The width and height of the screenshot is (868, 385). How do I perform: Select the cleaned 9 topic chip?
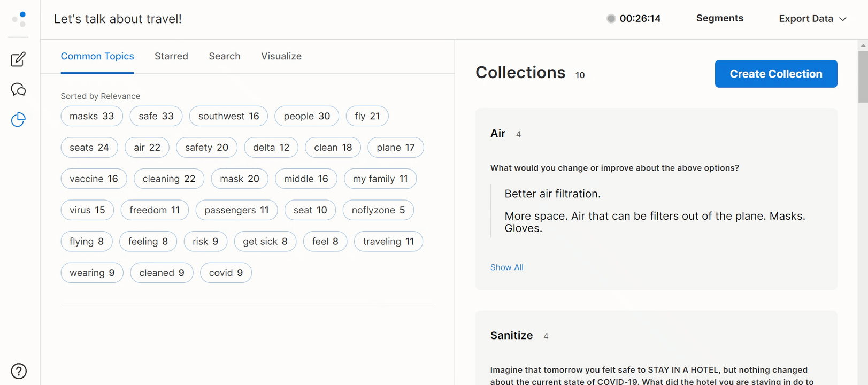click(162, 273)
